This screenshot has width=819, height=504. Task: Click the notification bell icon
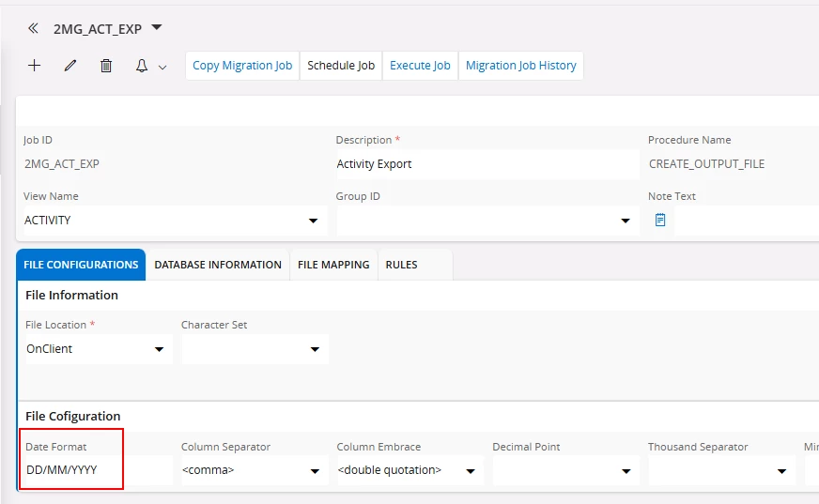[x=142, y=66]
